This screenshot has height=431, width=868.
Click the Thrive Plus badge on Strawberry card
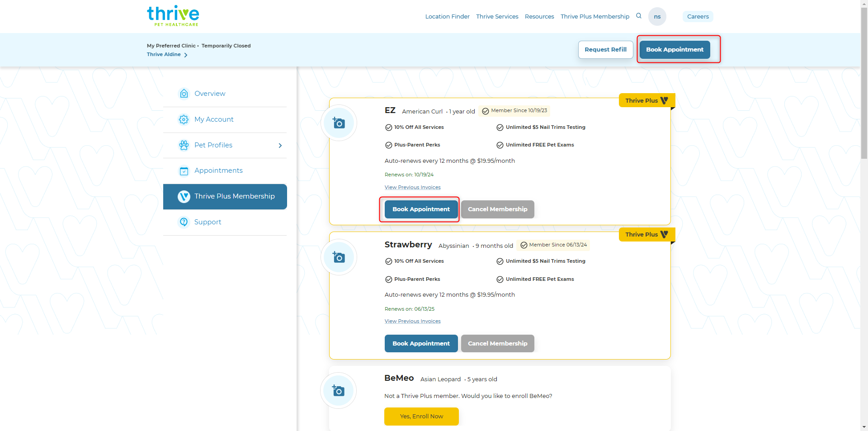[x=646, y=234]
